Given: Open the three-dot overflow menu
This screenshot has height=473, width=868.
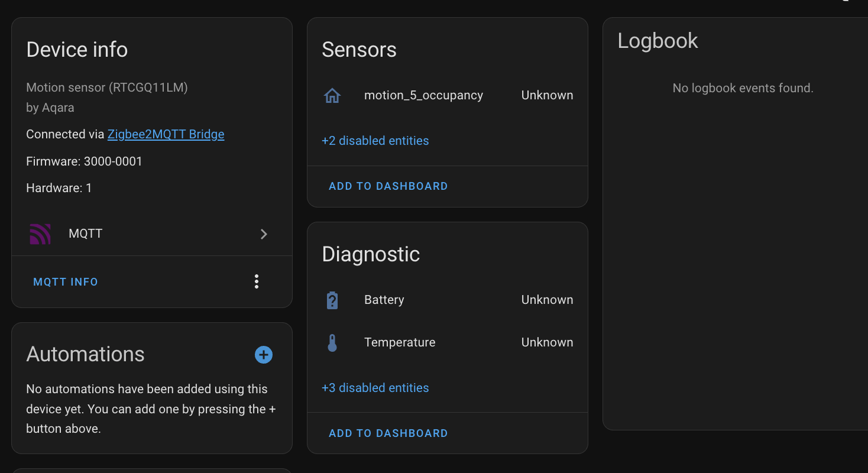Looking at the screenshot, I should 257,281.
